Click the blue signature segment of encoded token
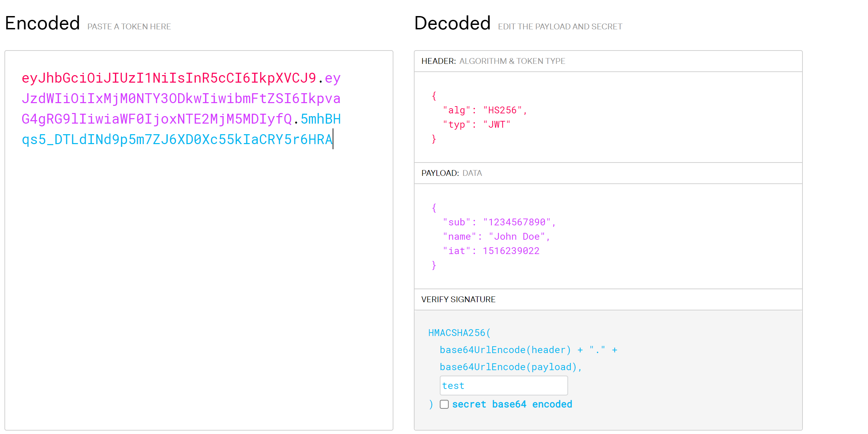The image size is (868, 434). [x=177, y=140]
